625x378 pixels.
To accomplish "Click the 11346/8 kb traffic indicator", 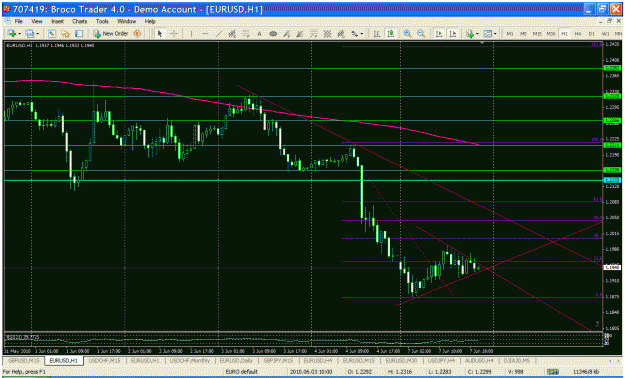I will tap(586, 372).
